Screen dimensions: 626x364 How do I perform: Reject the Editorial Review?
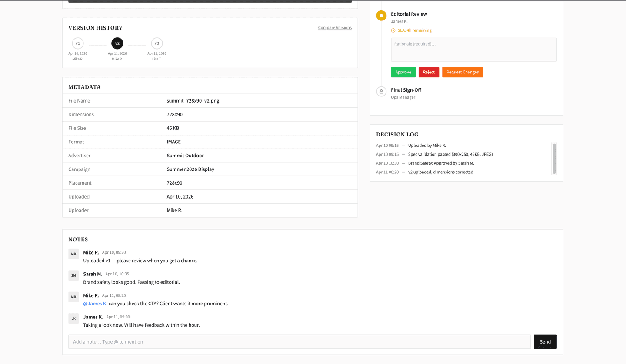tap(429, 72)
